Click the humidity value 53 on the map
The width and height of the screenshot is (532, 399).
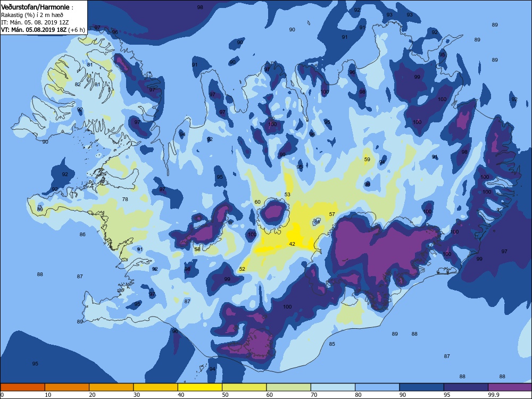point(287,194)
